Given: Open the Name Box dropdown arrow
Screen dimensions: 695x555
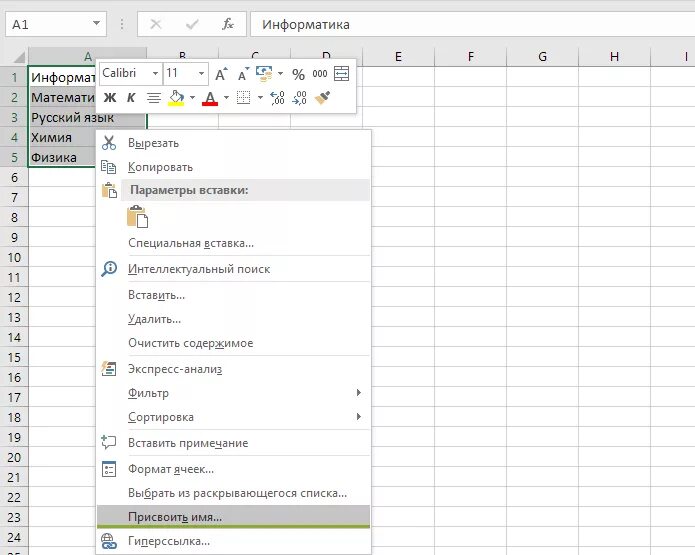Looking at the screenshot, I should coord(96,23).
